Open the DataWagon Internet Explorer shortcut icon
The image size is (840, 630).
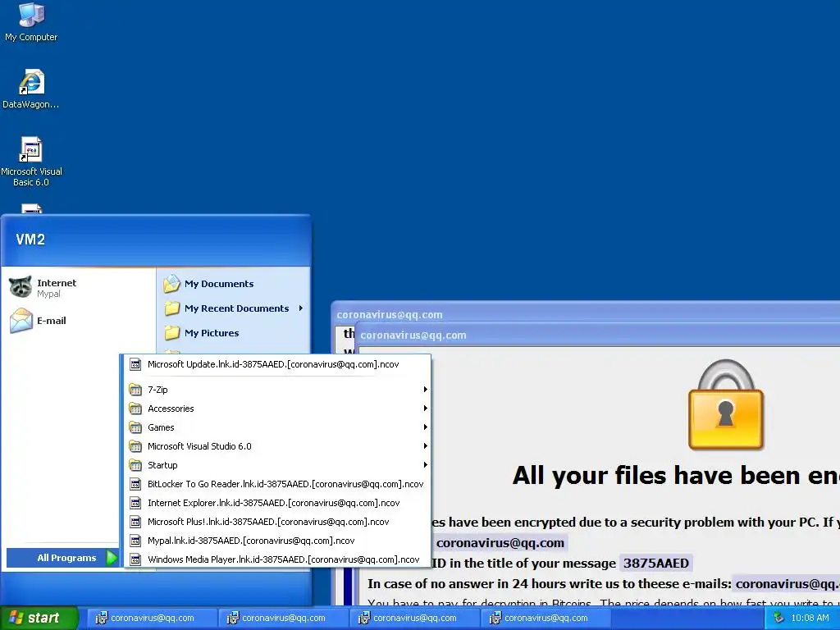(x=31, y=82)
